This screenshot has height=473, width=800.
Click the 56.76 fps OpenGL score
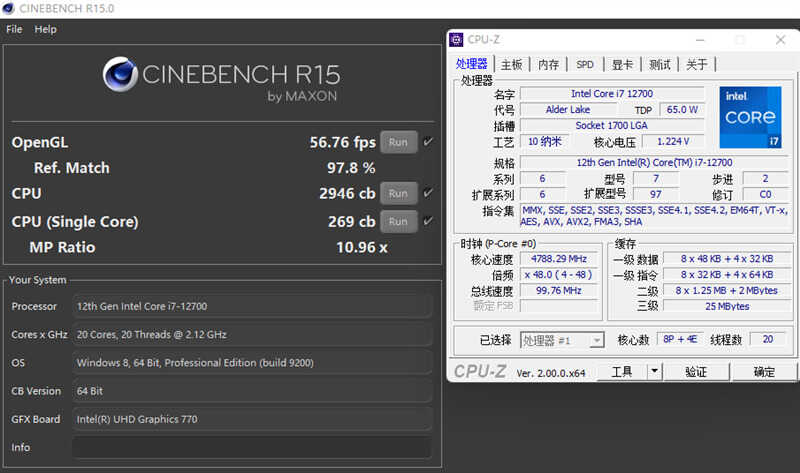[342, 142]
